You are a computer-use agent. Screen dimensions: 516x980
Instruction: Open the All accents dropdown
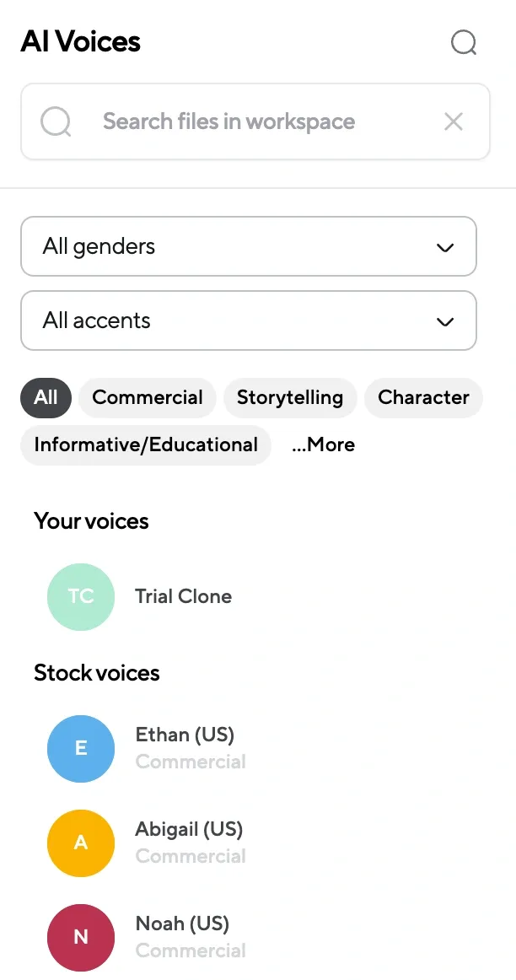(x=248, y=321)
